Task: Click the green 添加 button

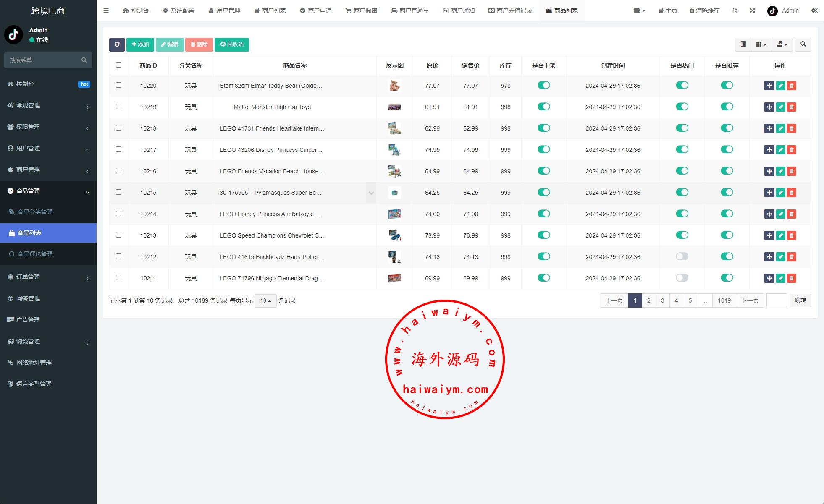Action: pos(140,44)
